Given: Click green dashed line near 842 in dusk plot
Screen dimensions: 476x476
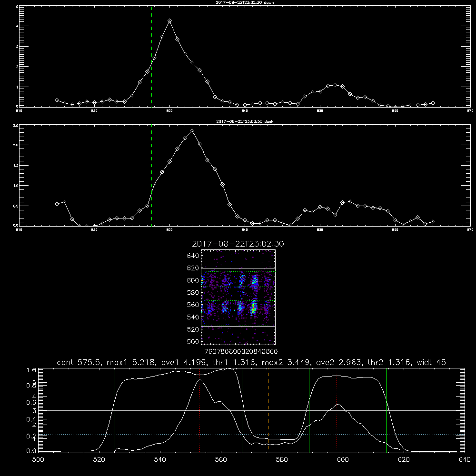Looking at the screenshot, I should (x=263, y=175).
